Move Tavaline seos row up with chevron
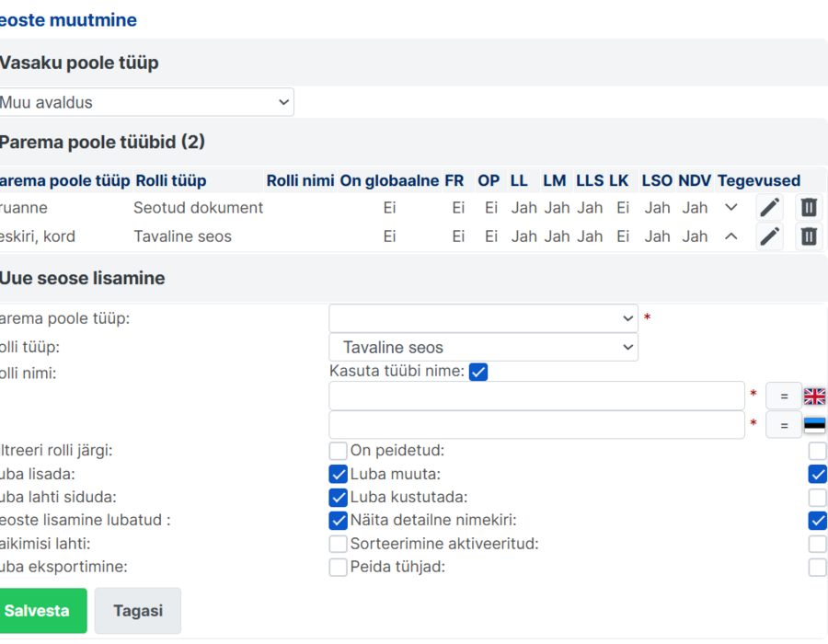 pyautogui.click(x=730, y=236)
